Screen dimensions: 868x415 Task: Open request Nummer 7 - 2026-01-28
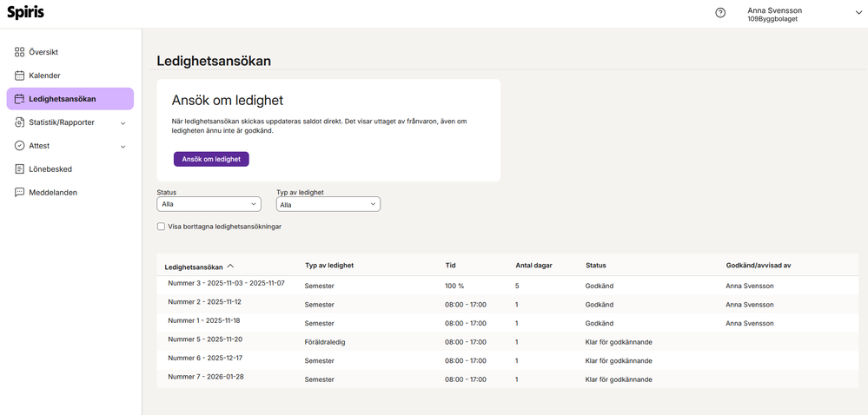(x=205, y=377)
